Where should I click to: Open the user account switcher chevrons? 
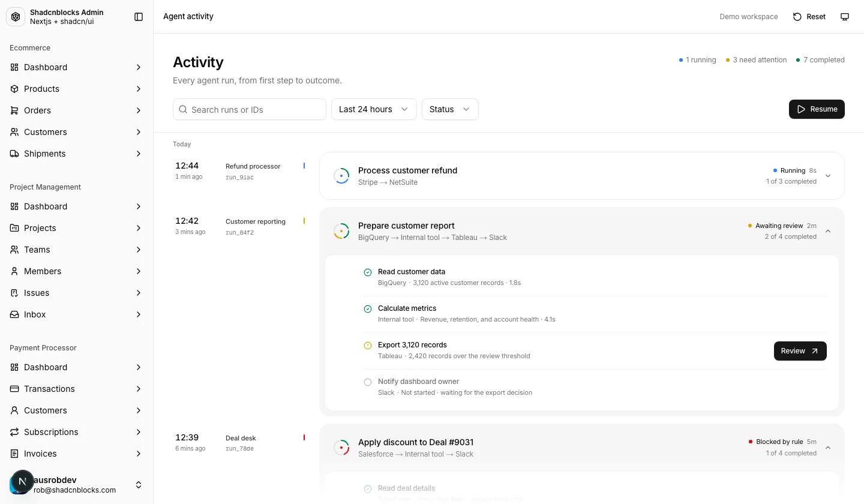(139, 485)
